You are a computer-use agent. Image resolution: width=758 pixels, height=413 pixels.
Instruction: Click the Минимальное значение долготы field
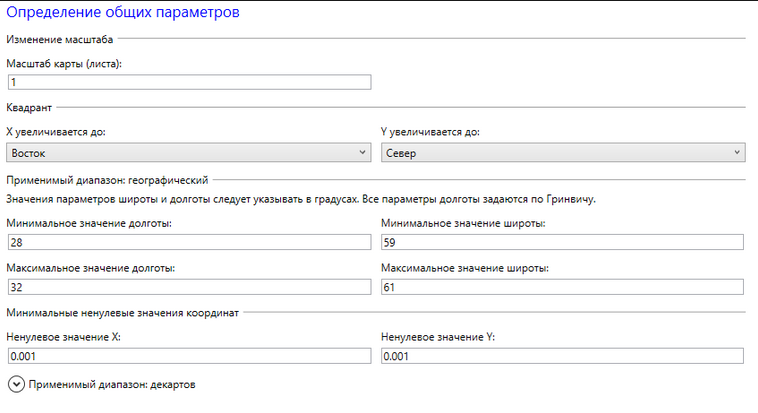coord(189,242)
